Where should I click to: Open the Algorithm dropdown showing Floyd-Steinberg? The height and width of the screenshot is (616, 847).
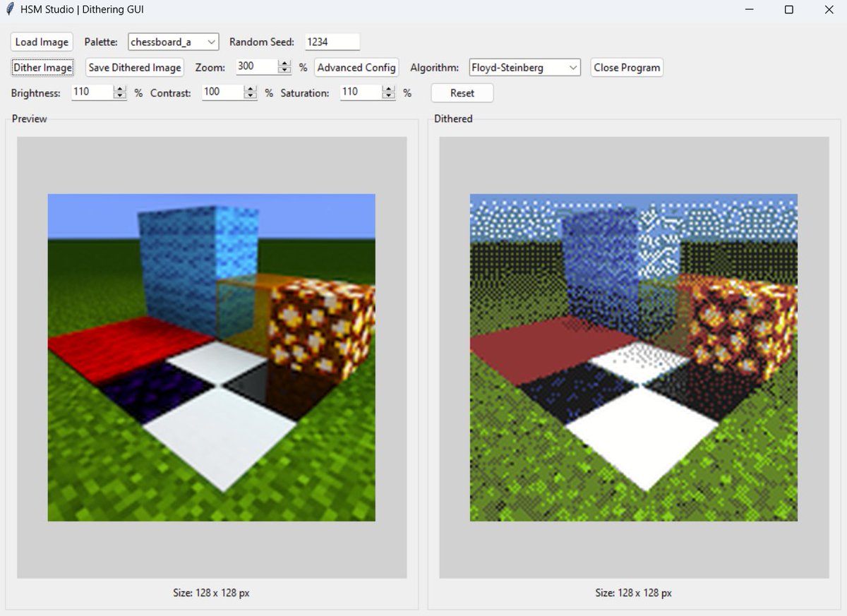(x=524, y=68)
